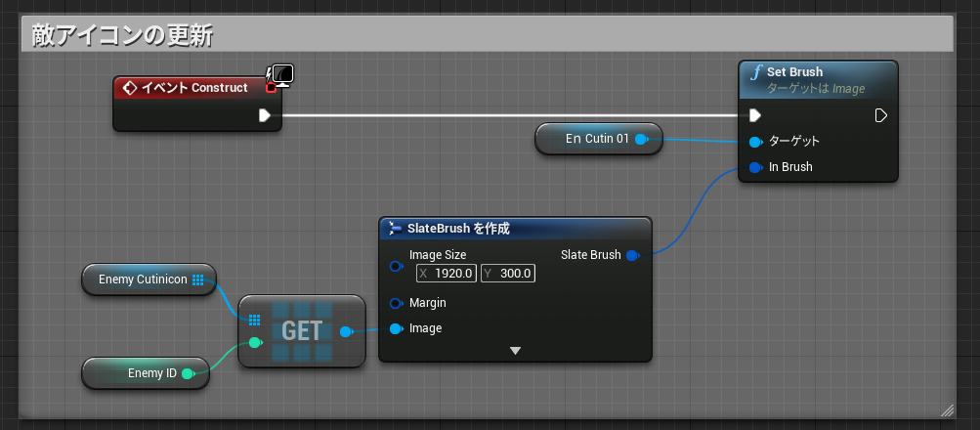Click the comment box resize handle corner

(x=948, y=410)
